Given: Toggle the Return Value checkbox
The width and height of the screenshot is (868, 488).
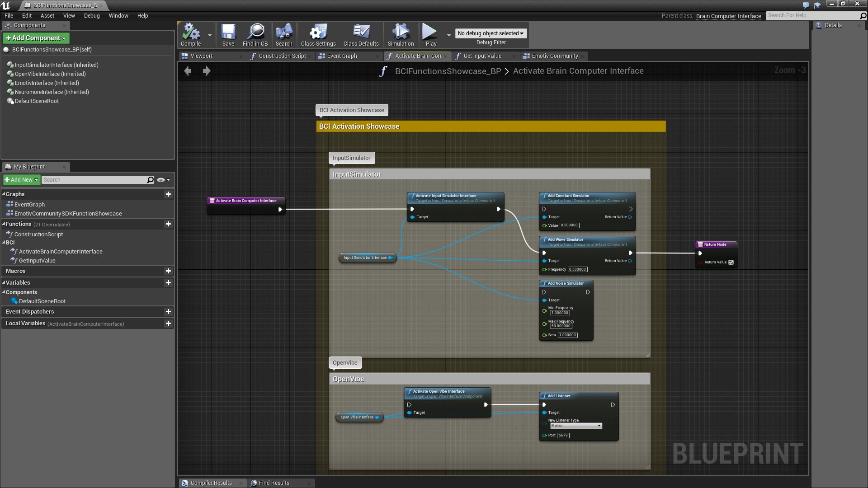Looking at the screenshot, I should 731,262.
